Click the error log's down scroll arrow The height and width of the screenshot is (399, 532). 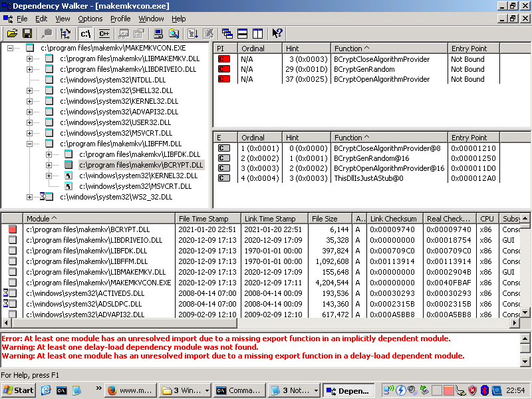pos(525,362)
